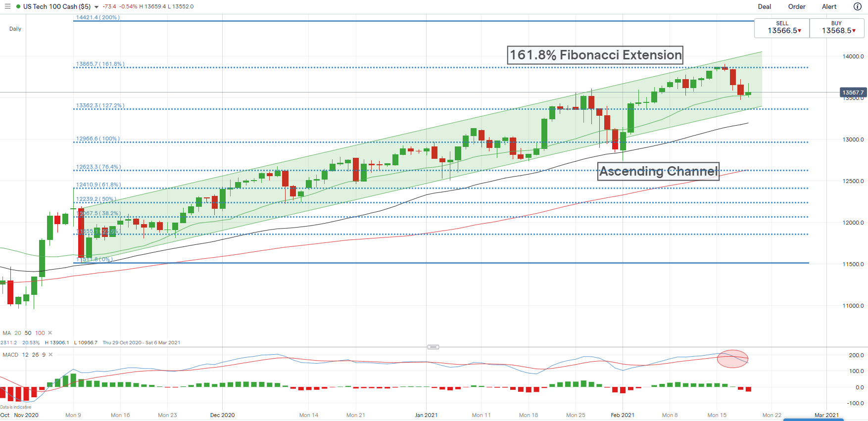Click the 12623.3 (76.4%) Fibonacci label
This screenshot has height=421, width=868.
coord(98,167)
